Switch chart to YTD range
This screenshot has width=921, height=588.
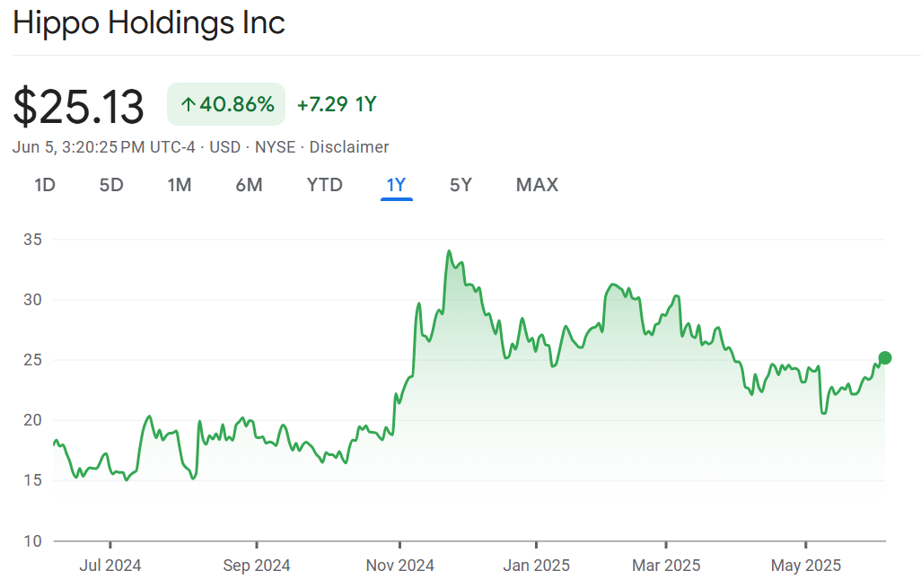click(325, 185)
